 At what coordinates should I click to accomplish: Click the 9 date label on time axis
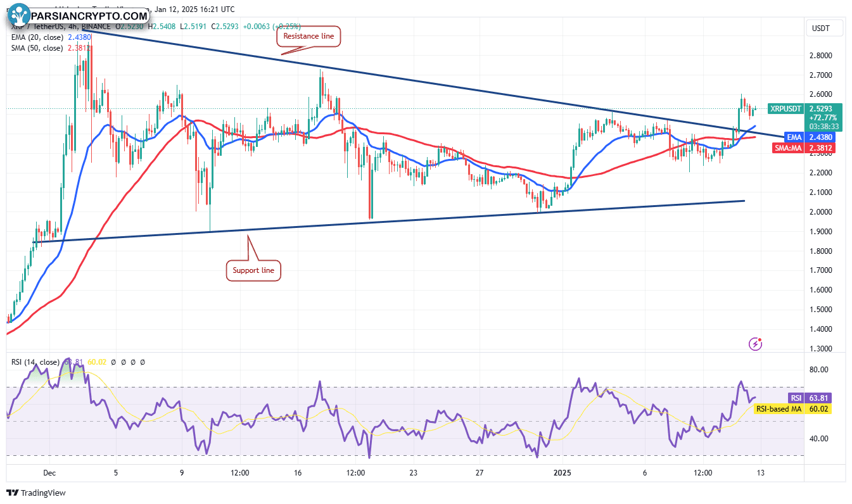coord(182,473)
